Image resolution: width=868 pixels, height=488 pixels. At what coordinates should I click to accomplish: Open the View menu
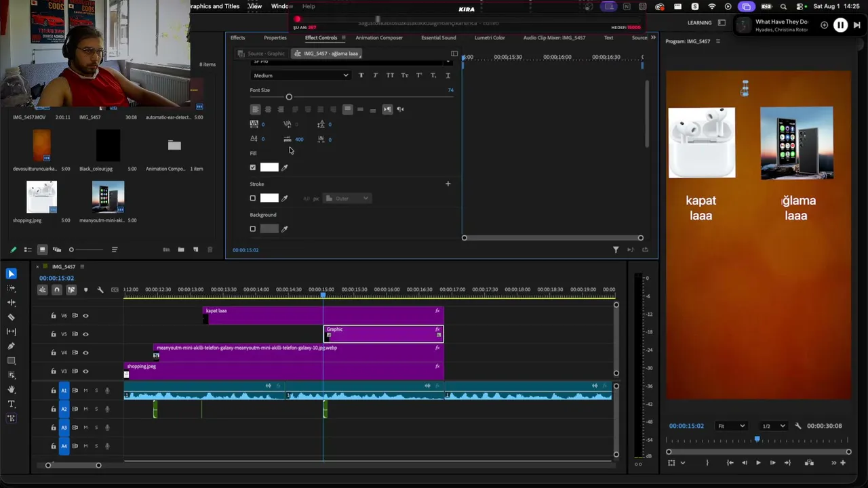point(255,6)
